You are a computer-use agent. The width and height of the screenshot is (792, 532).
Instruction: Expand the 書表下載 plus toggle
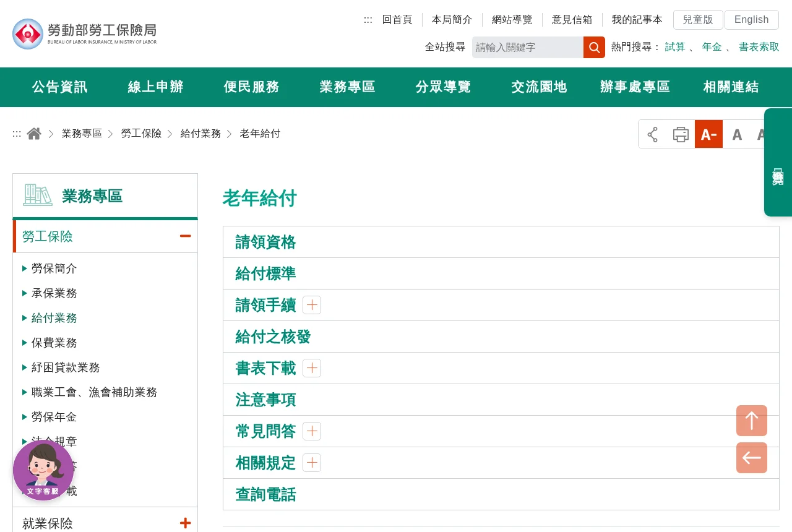(312, 368)
